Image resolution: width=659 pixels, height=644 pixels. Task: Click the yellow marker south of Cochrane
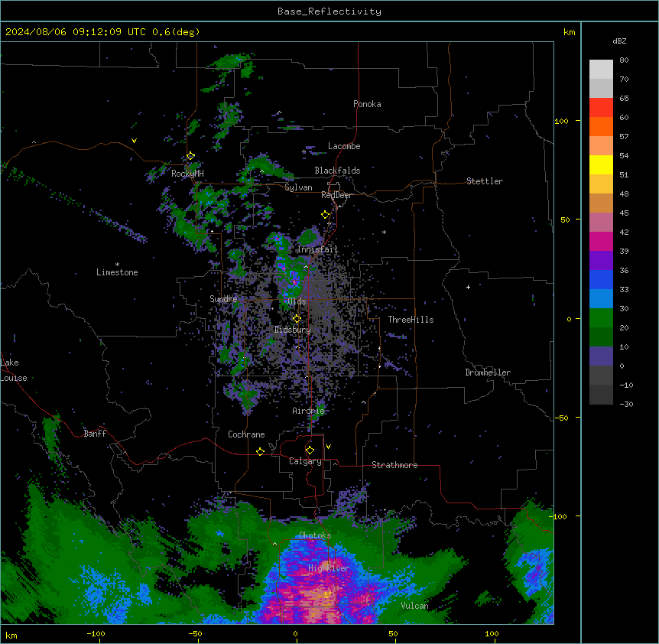[260, 451]
